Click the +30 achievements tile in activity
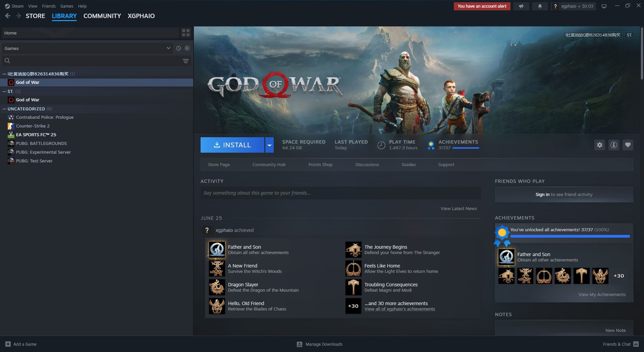Viewport: 644px width, 352px height. click(353, 306)
